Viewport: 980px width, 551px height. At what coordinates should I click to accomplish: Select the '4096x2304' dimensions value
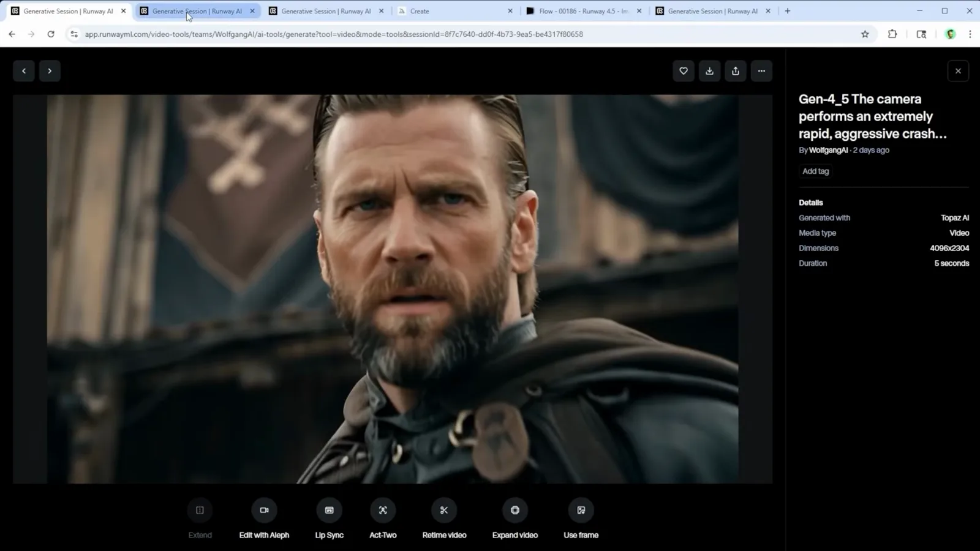coord(949,248)
